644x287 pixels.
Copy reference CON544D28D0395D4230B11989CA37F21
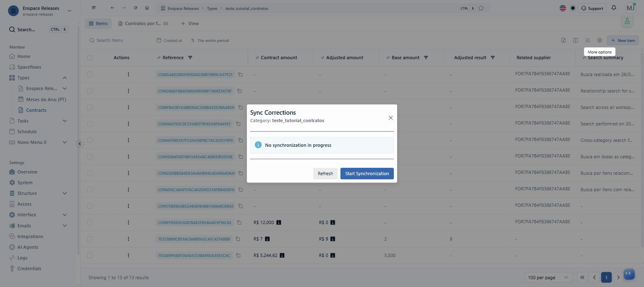240,74
